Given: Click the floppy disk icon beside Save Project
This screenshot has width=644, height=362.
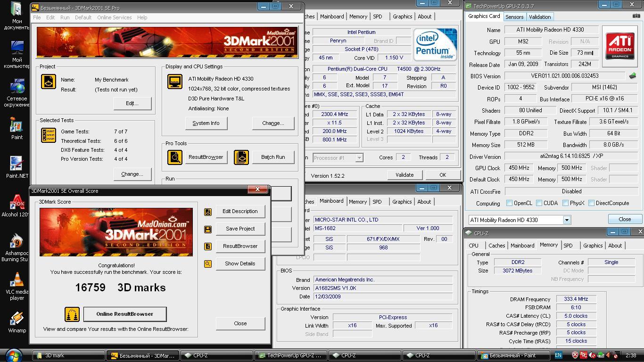Looking at the screenshot, I should [x=207, y=229].
